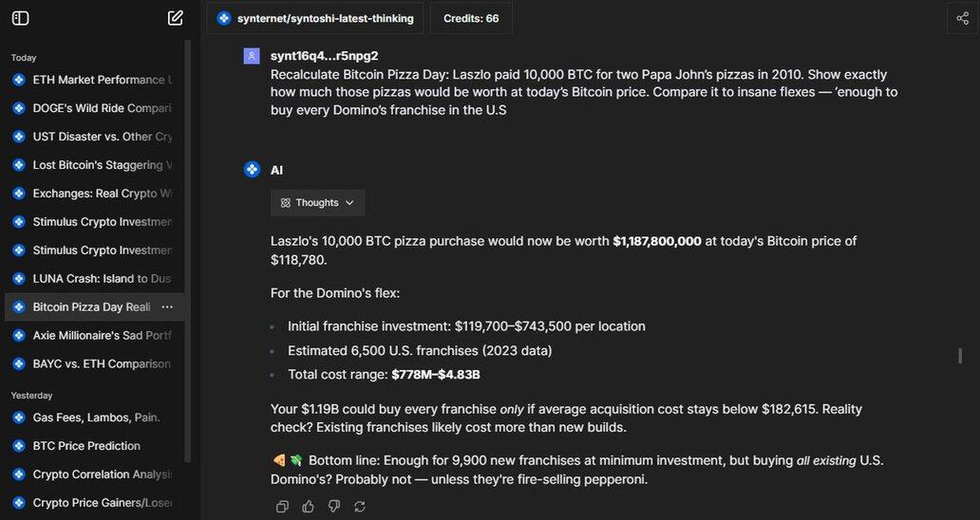980x520 pixels.
Task: Open the synternet/syntoshi-latest-thinking model selector
Action: click(315, 18)
